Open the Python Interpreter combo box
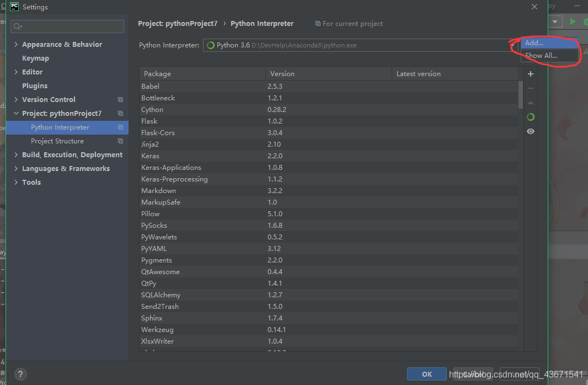Screen dimensions: 588x385 pyautogui.click(x=360, y=45)
